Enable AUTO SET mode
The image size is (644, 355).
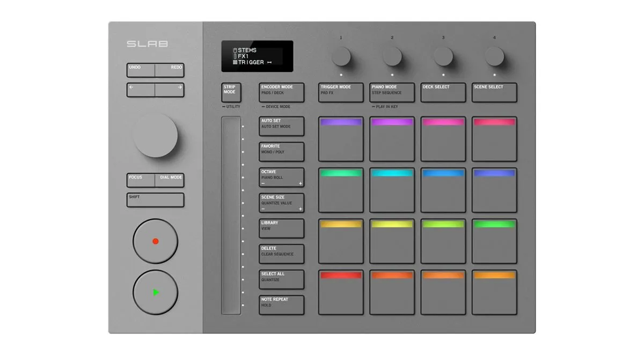click(281, 126)
